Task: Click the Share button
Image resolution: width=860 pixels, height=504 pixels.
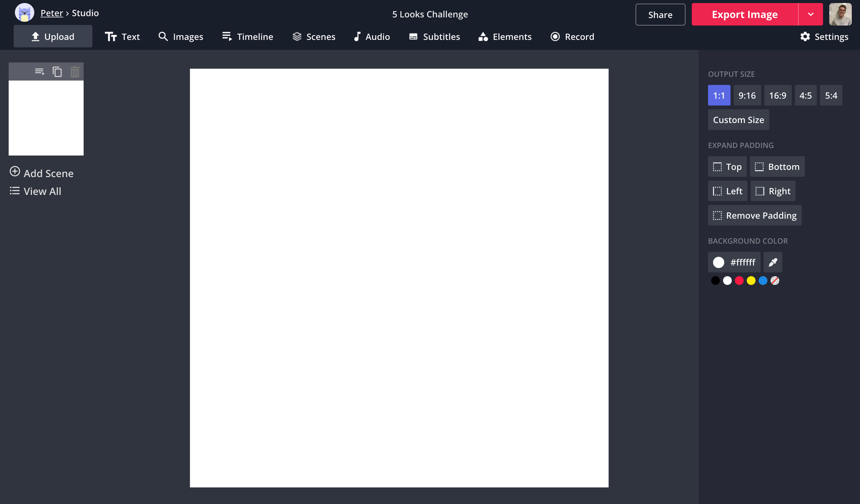Action: (x=660, y=15)
